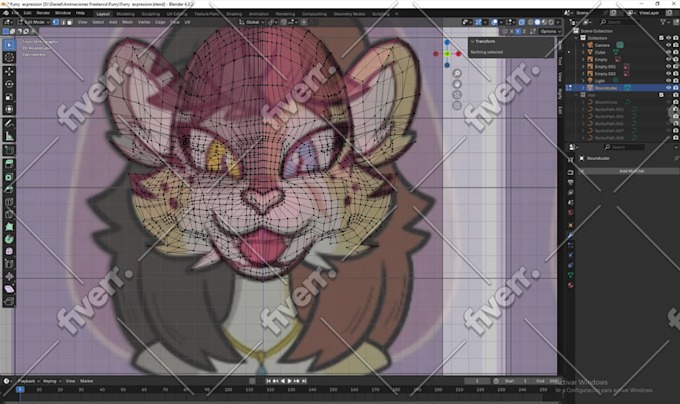This screenshot has height=404, width=680.
Task: Open Global transform orientation dropdown
Action: (x=252, y=22)
